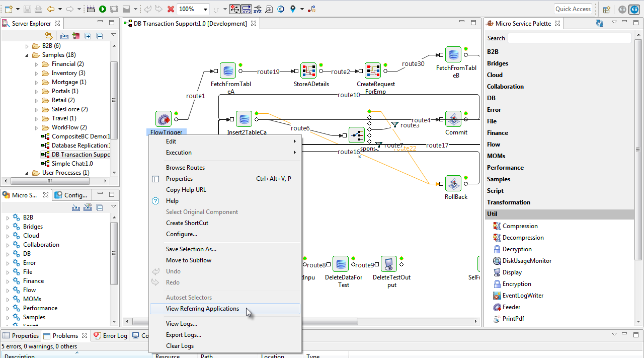The height and width of the screenshot is (358, 644).
Task: Click the palette Search input field
Action: pyautogui.click(x=569, y=38)
